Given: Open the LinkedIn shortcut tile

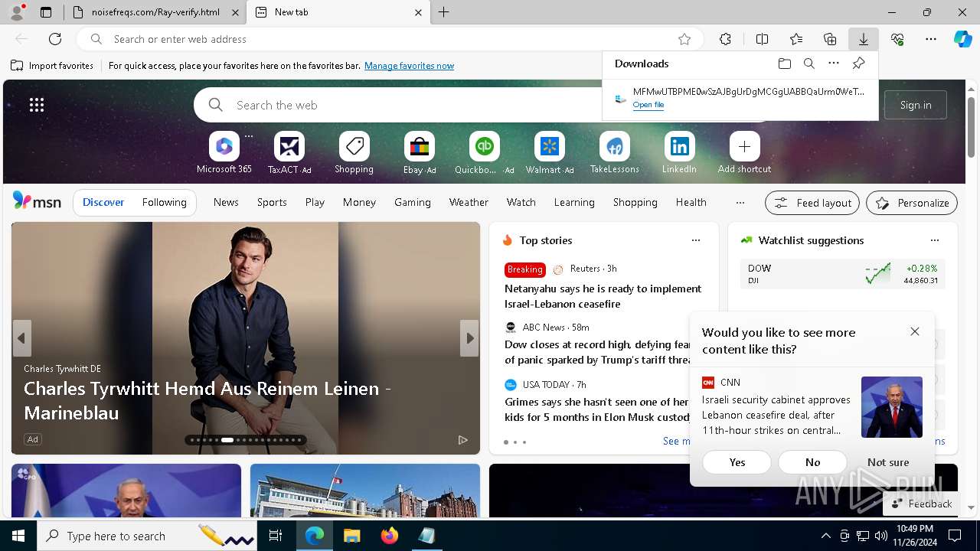Looking at the screenshot, I should click(679, 153).
